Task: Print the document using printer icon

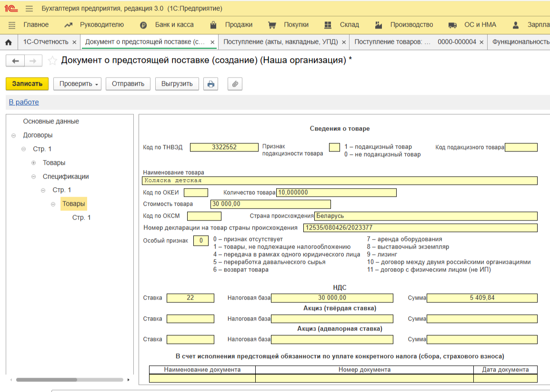Action: click(x=211, y=84)
